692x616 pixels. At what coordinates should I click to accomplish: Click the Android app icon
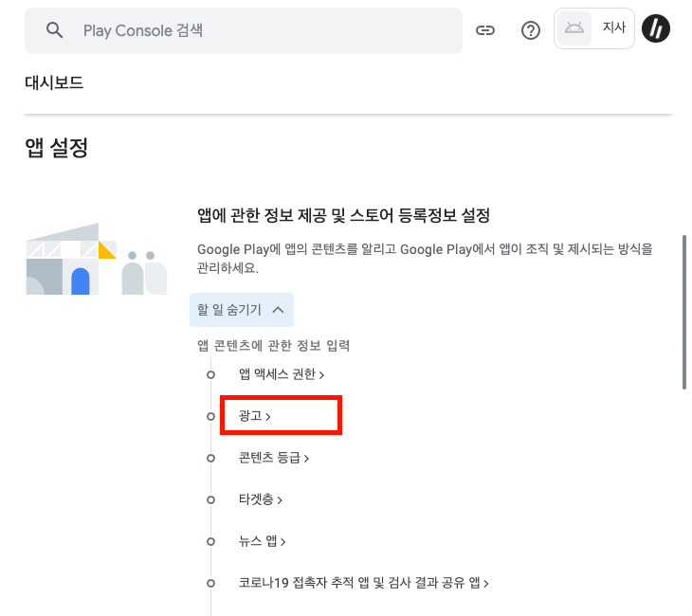574,28
